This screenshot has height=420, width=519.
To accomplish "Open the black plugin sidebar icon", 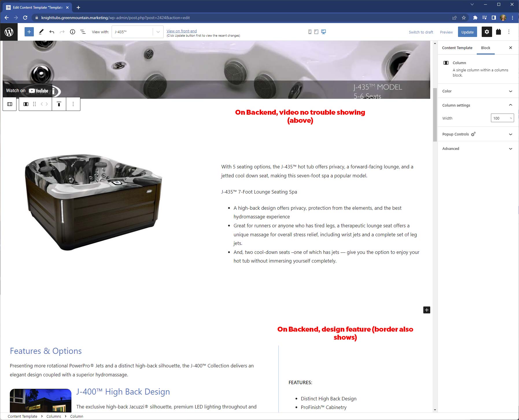I will click(498, 32).
